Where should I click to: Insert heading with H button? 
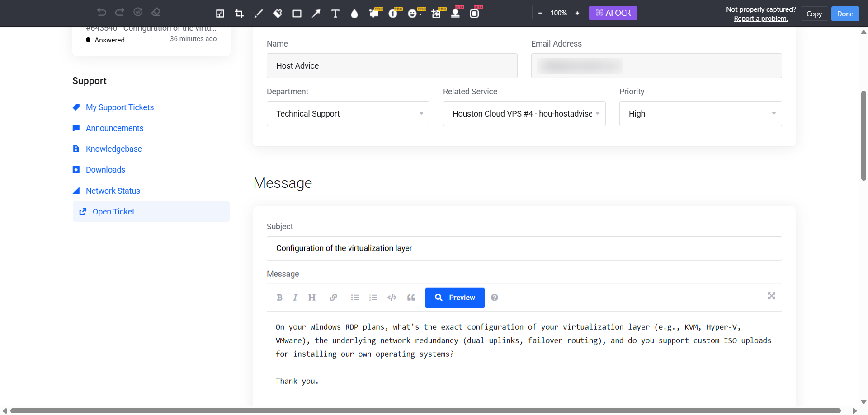click(312, 298)
